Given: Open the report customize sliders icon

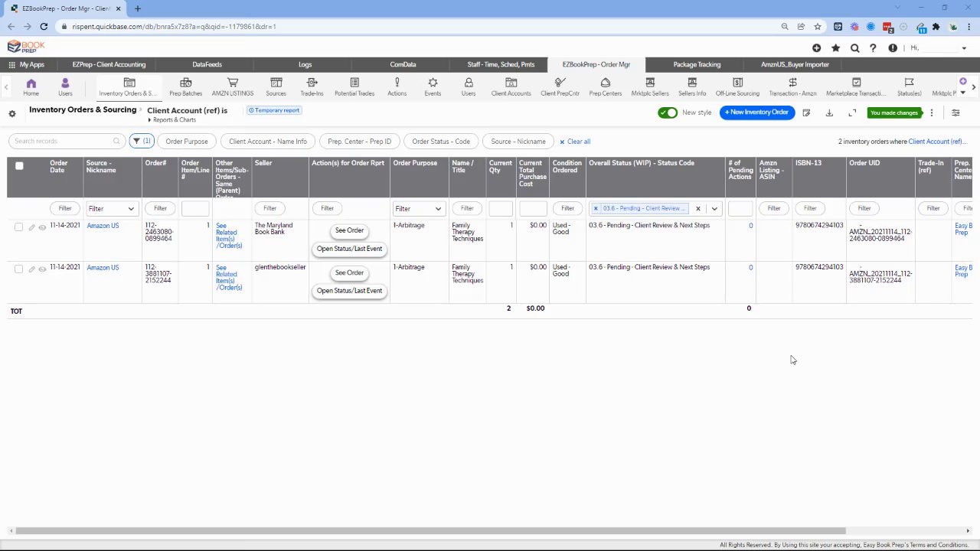Looking at the screenshot, I should click(955, 113).
